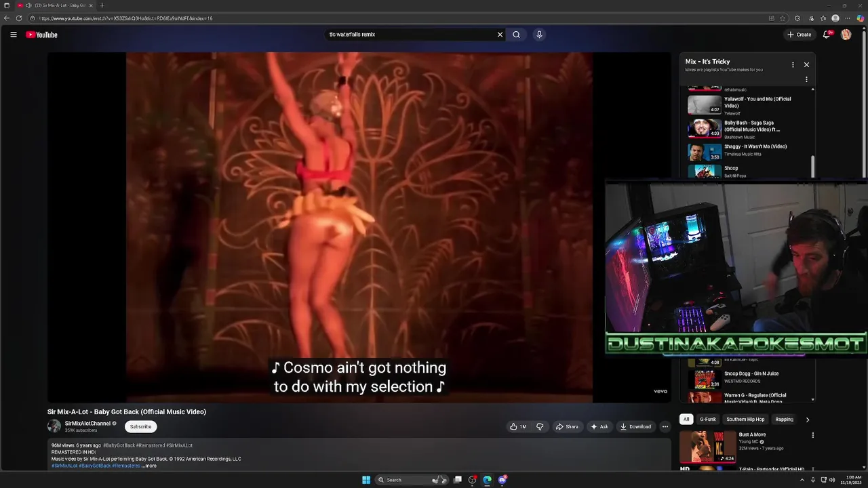Reload the browser page

point(19,18)
